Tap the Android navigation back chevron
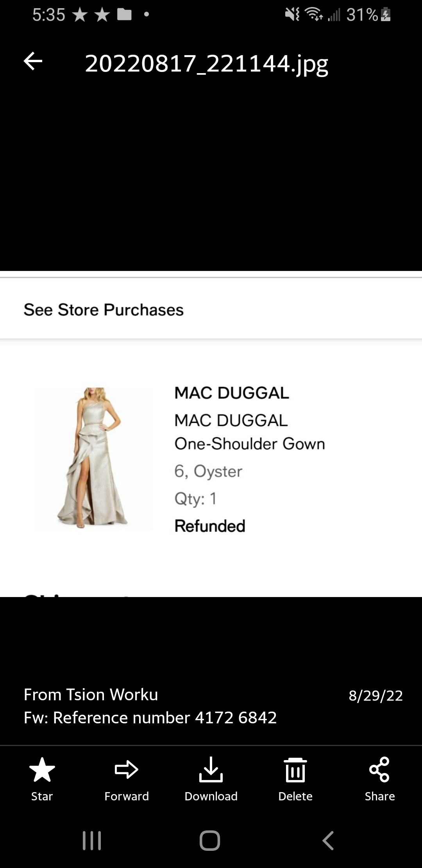422x868 pixels. coord(328,841)
